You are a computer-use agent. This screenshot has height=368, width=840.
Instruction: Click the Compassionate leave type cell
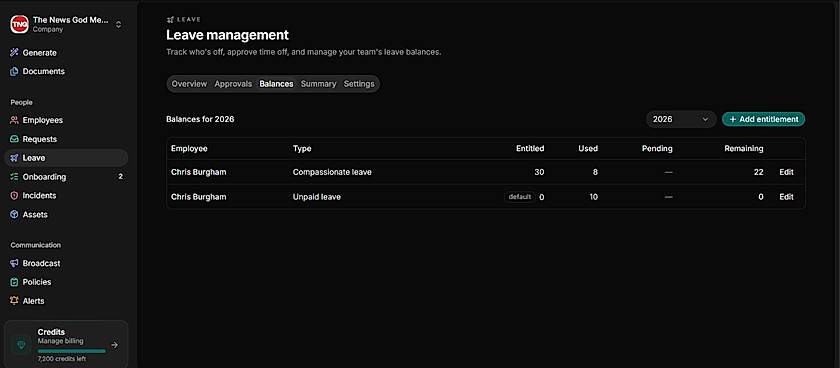(x=332, y=172)
